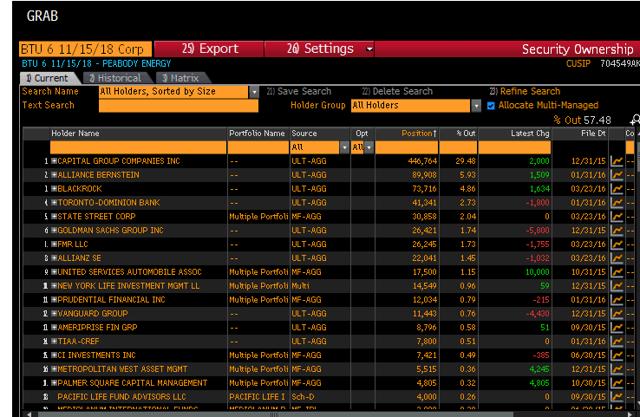The image size is (640, 417).
Task: Open chart icon for Prudential Financial row
Action: pos(617,300)
